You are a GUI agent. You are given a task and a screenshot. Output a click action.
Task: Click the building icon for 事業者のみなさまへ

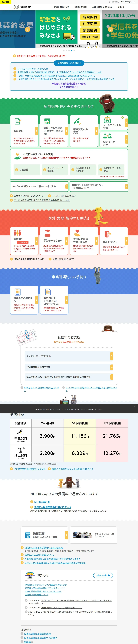(18, 292)
